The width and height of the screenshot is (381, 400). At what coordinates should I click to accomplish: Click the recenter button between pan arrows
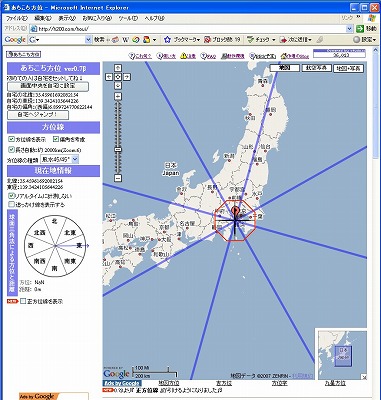[x=118, y=77]
